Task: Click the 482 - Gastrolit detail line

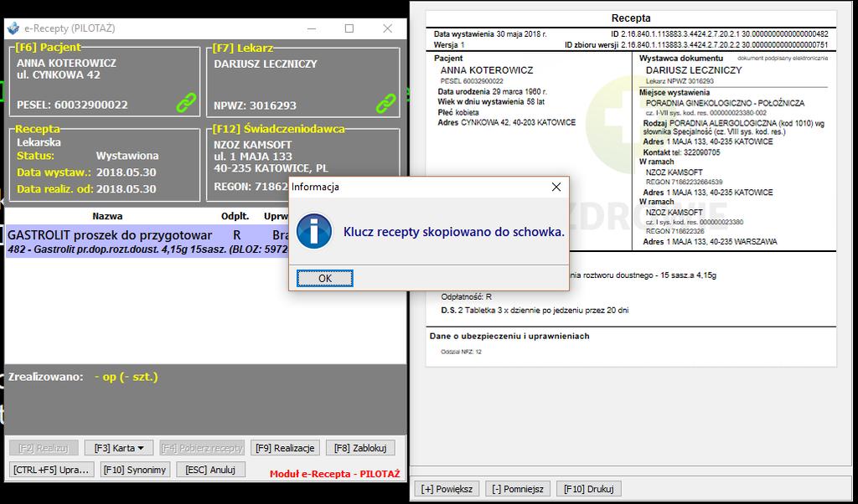Action: 147,251
